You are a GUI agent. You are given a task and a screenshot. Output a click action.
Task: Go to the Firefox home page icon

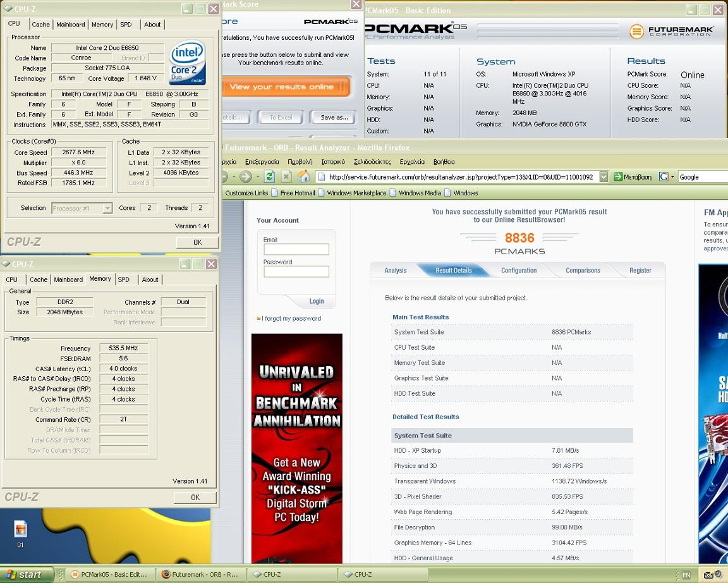point(303,176)
